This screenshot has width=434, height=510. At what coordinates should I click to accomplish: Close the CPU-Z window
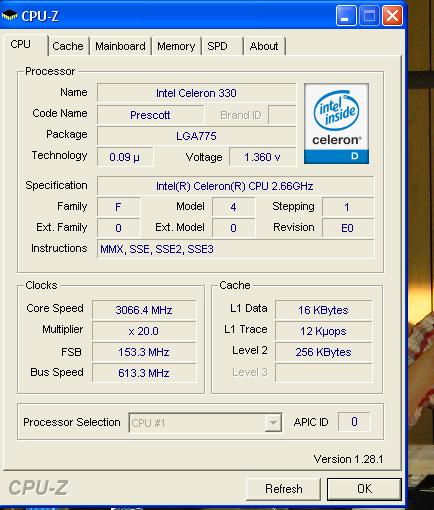[392, 16]
